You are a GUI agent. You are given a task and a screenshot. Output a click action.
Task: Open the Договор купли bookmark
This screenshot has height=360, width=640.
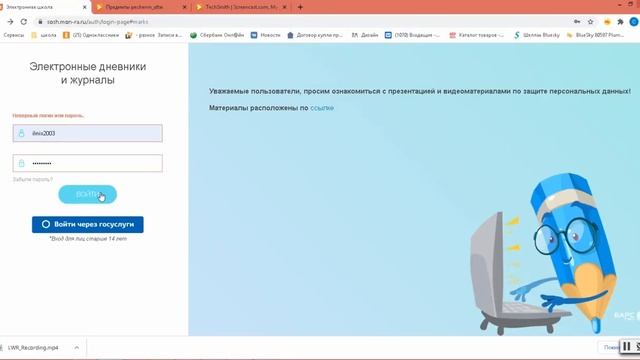(x=315, y=35)
